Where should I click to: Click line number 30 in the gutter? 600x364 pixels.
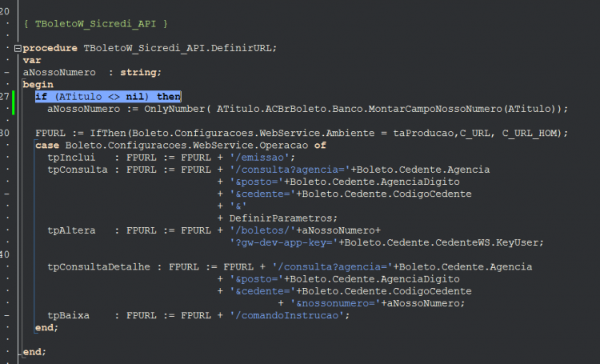[5, 133]
